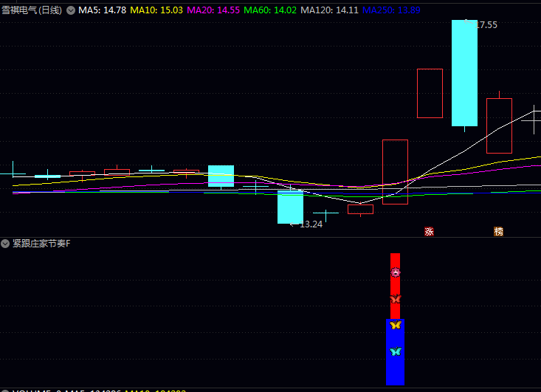Click the 紧跟庄家节奏F indicator name
541x392 pixels.
(41, 244)
